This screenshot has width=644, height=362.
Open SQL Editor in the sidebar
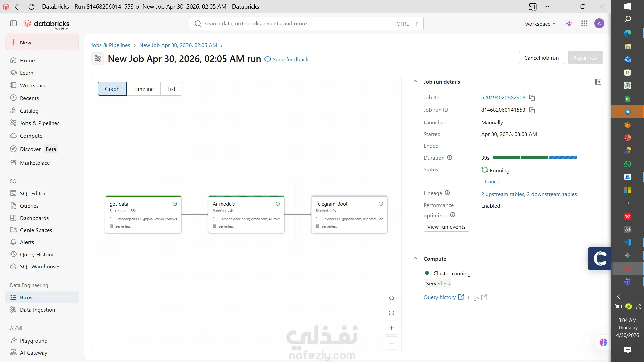click(x=42, y=193)
